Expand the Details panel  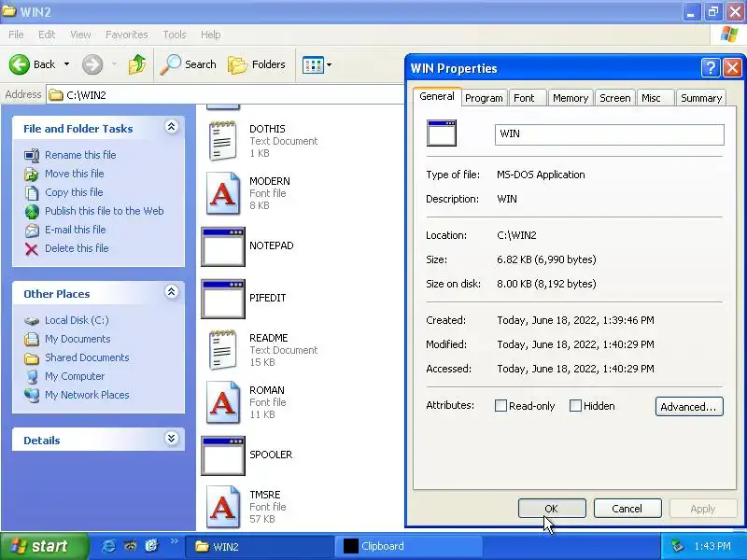tap(171, 438)
